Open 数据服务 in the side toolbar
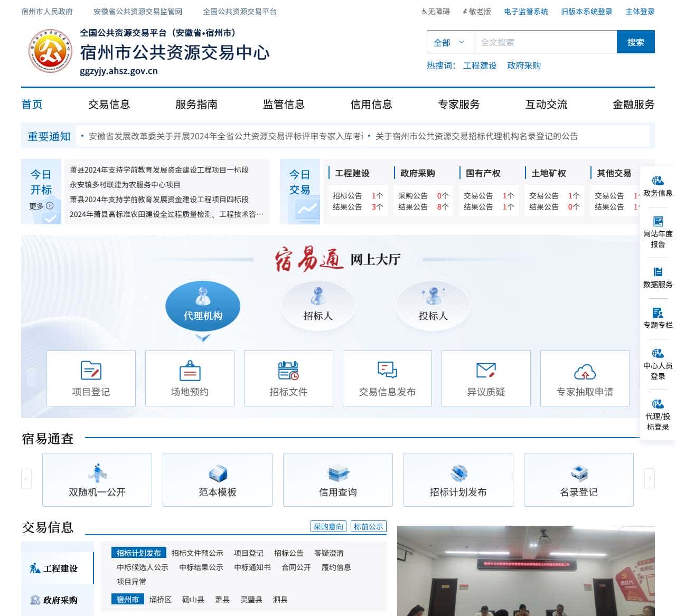The height and width of the screenshot is (616, 676). click(x=658, y=278)
